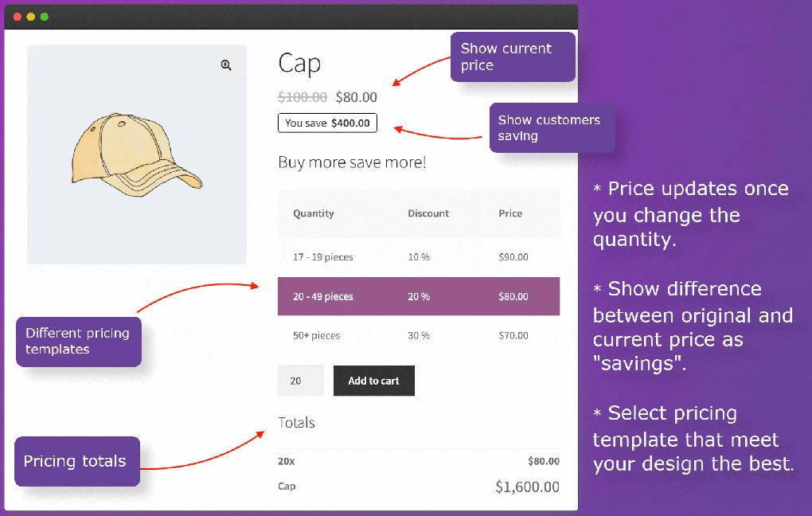Screen dimensions: 812x516
Task: Click the Price column header
Action: point(509,213)
